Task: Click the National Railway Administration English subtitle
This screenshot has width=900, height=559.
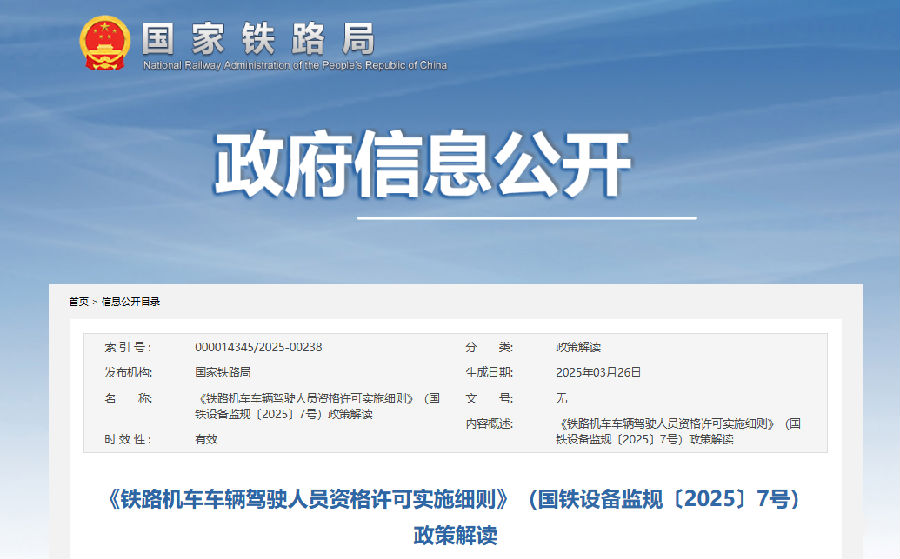Action: (295, 66)
